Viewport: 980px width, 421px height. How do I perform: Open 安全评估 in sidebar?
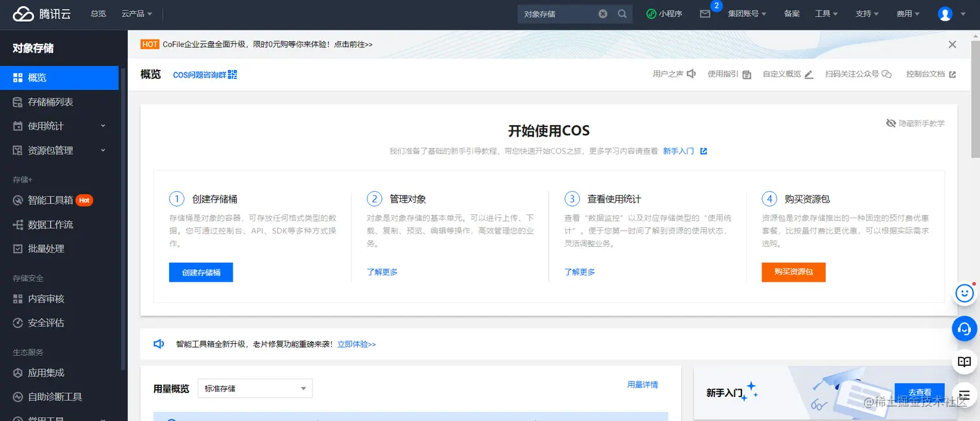click(x=59, y=323)
